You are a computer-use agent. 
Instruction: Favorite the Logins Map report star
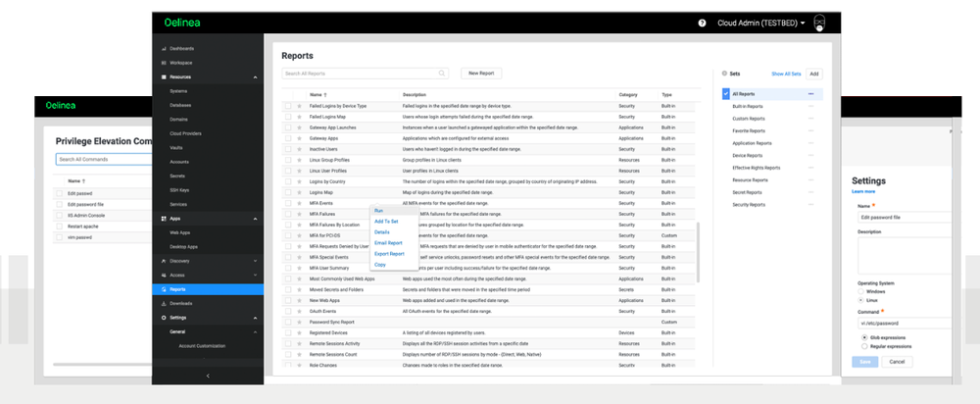click(299, 192)
